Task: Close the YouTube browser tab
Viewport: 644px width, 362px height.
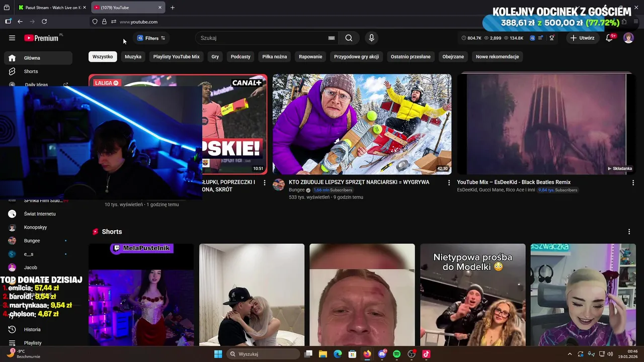Action: 160,8
